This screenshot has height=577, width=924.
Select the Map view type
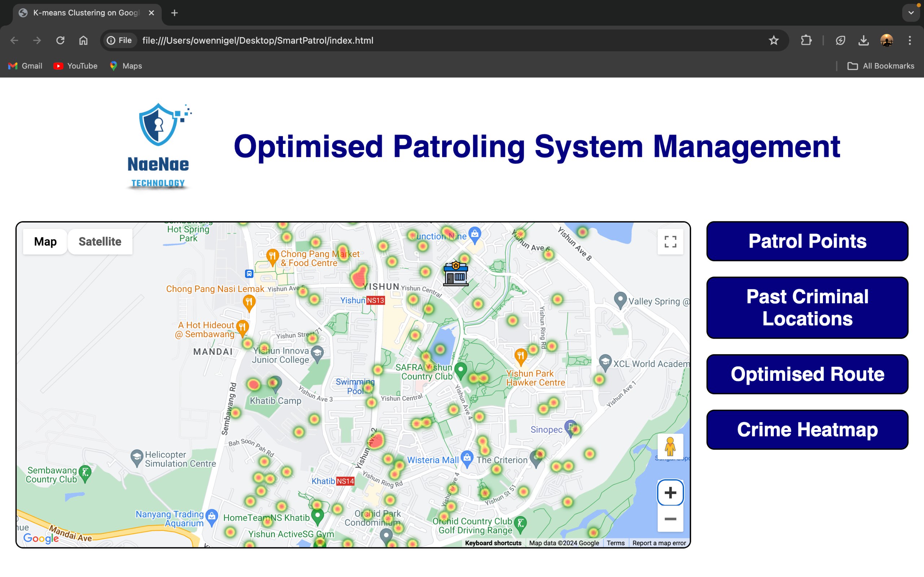tap(45, 242)
